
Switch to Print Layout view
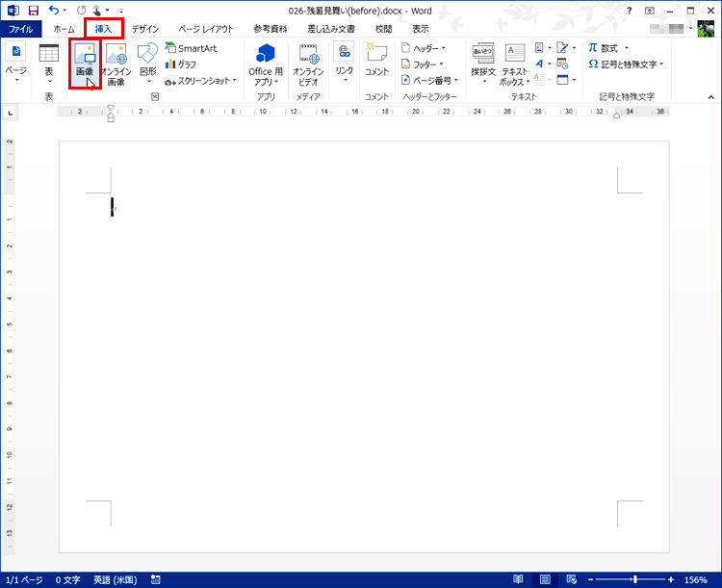[x=545, y=579]
